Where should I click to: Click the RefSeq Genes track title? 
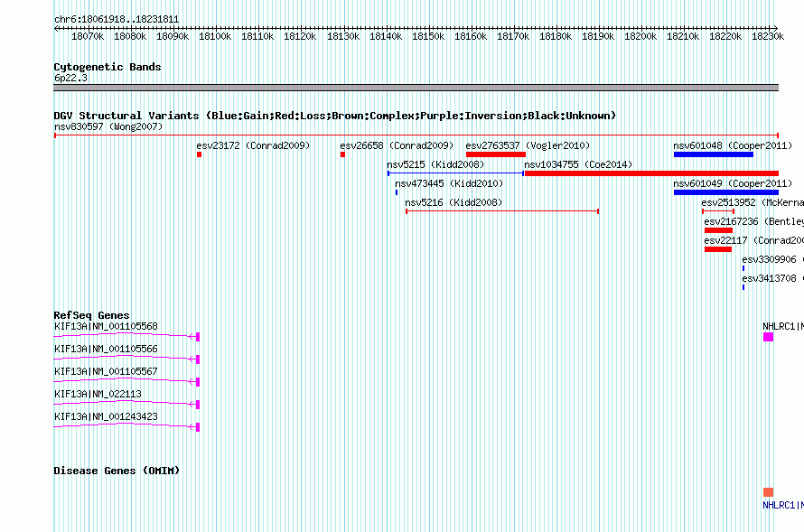92,315
